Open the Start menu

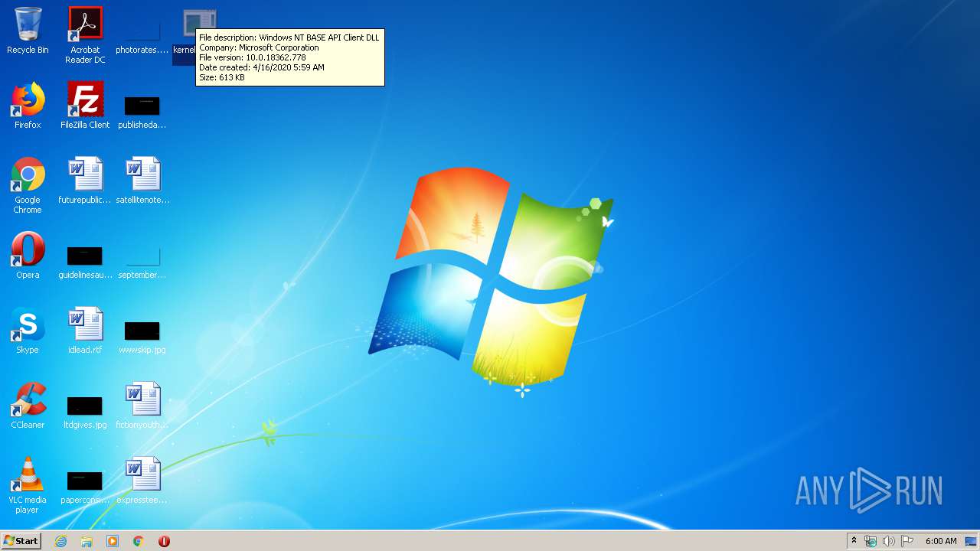pyautogui.click(x=21, y=540)
